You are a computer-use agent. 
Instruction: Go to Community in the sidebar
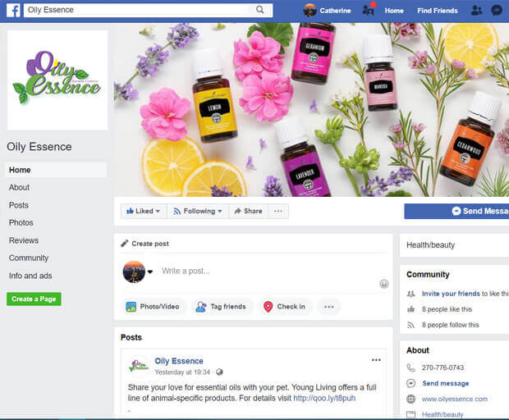tap(29, 258)
